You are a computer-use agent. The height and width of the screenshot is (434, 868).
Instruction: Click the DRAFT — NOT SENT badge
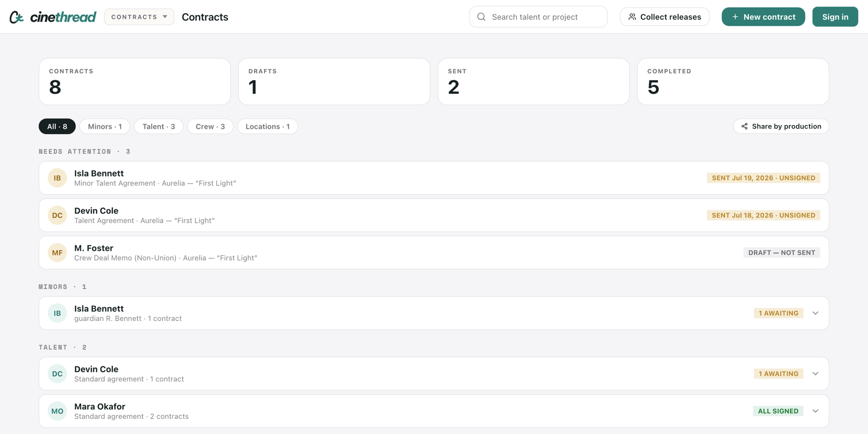782,253
